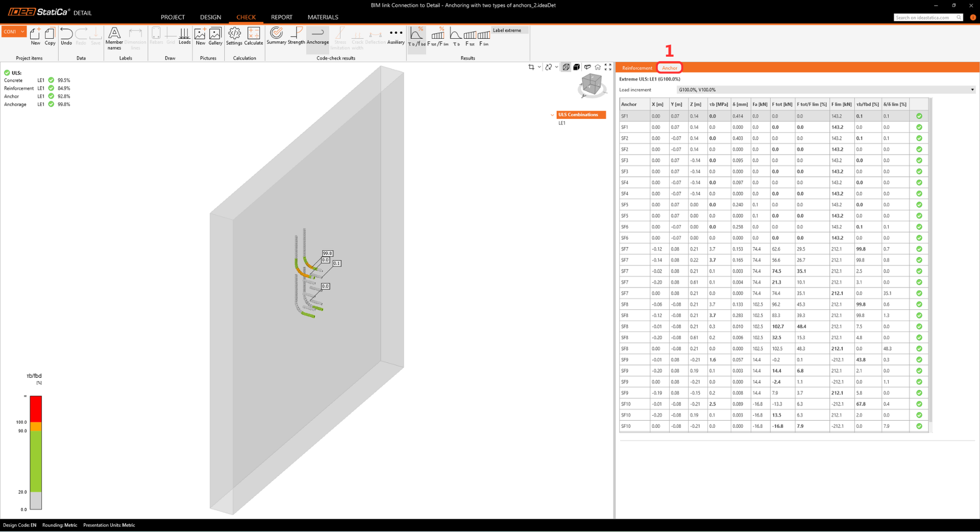The height and width of the screenshot is (532, 980).
Task: Expand the Load increment dropdown
Action: (x=972, y=90)
